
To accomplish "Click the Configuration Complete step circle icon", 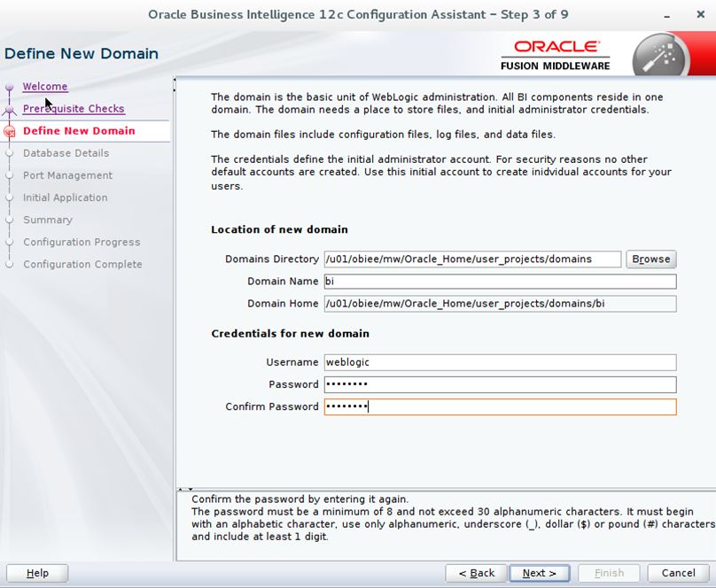I will click(x=9, y=264).
